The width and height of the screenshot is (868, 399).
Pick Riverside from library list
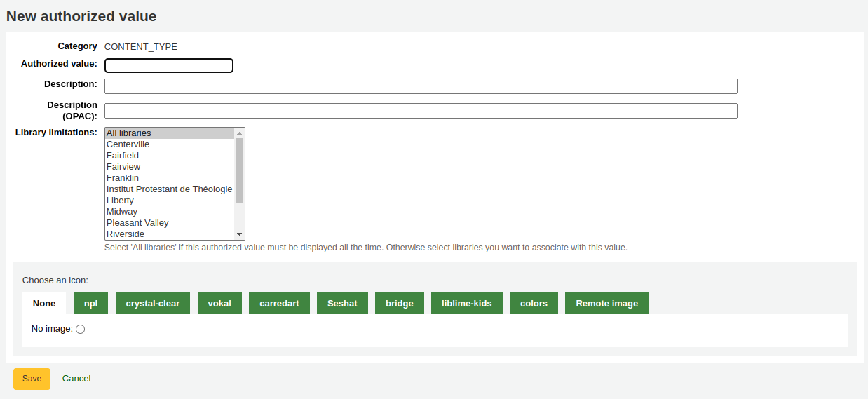point(170,234)
